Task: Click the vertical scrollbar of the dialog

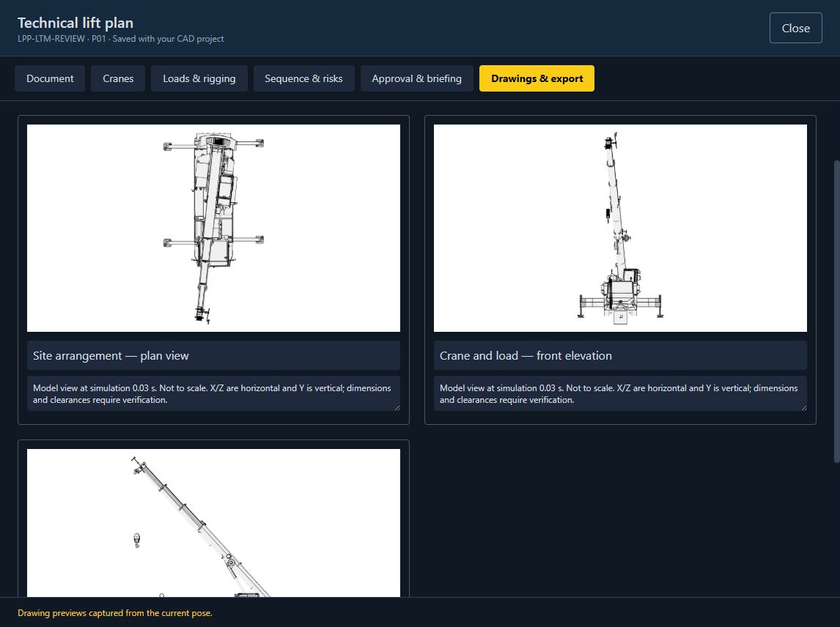Action: point(837,311)
